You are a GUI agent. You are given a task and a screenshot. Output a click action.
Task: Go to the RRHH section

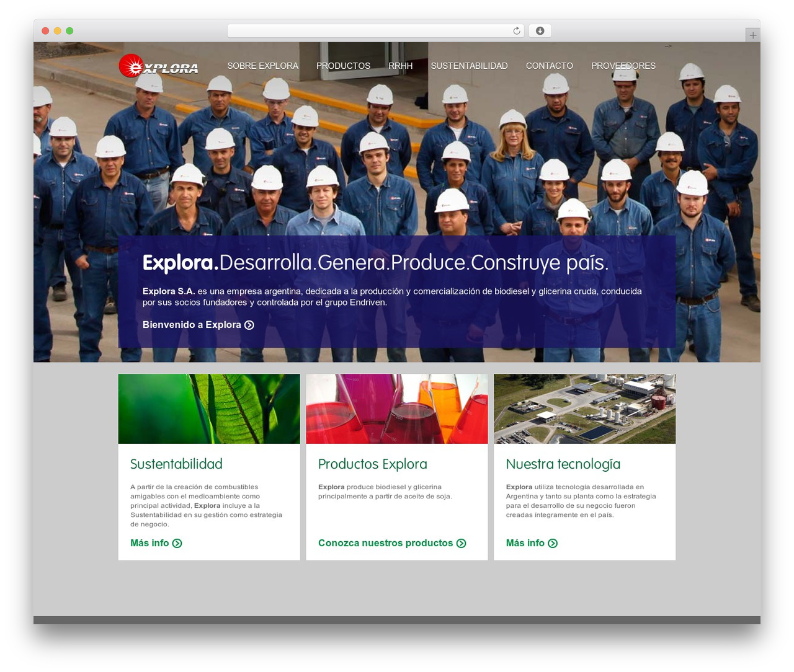pos(400,66)
